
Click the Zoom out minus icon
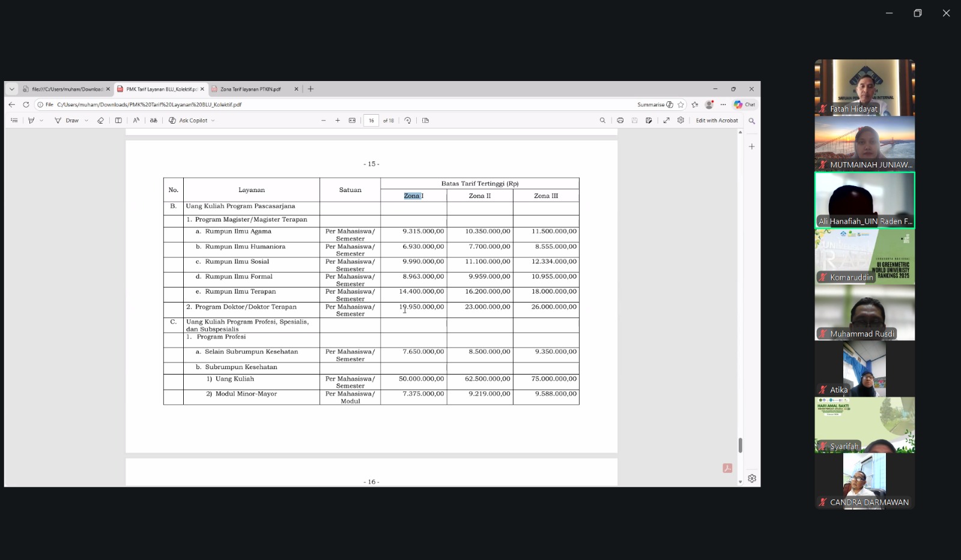pos(323,121)
